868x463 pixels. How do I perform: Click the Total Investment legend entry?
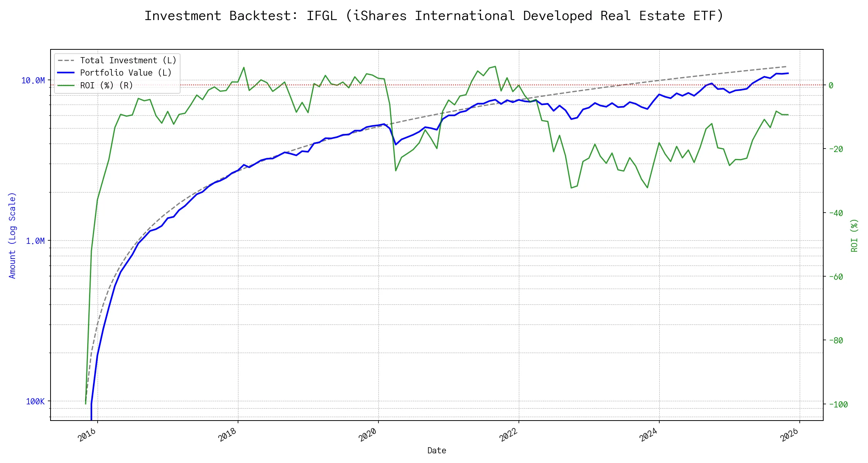(x=128, y=61)
